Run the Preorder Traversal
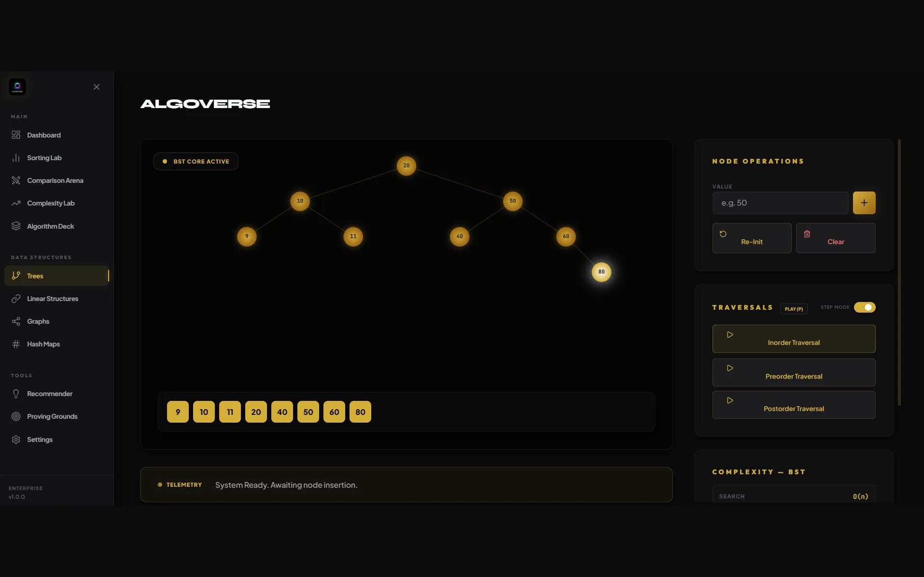 coord(794,372)
